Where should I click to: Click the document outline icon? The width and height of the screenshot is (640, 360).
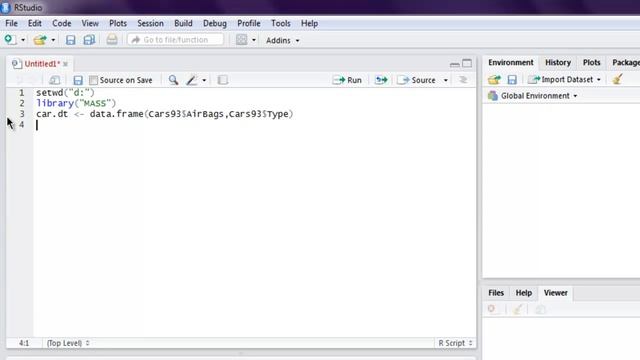[x=463, y=80]
